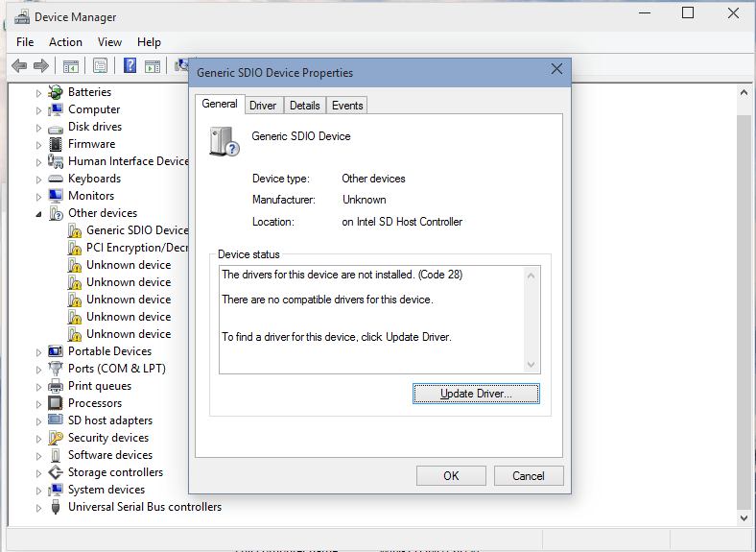The width and height of the screenshot is (756, 552).
Task: Click the Processors chip icon
Action: [x=56, y=403]
